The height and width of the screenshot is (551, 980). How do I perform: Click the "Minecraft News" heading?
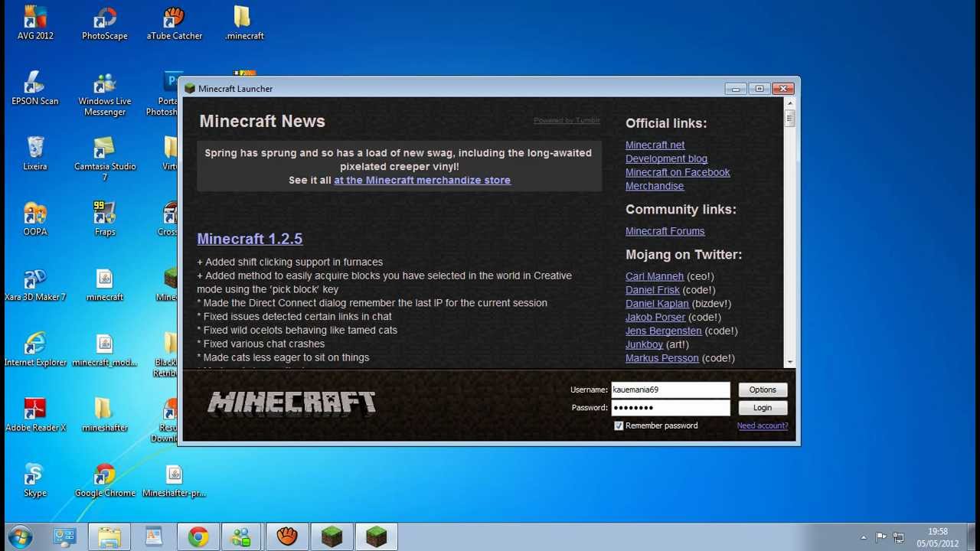[x=262, y=121]
